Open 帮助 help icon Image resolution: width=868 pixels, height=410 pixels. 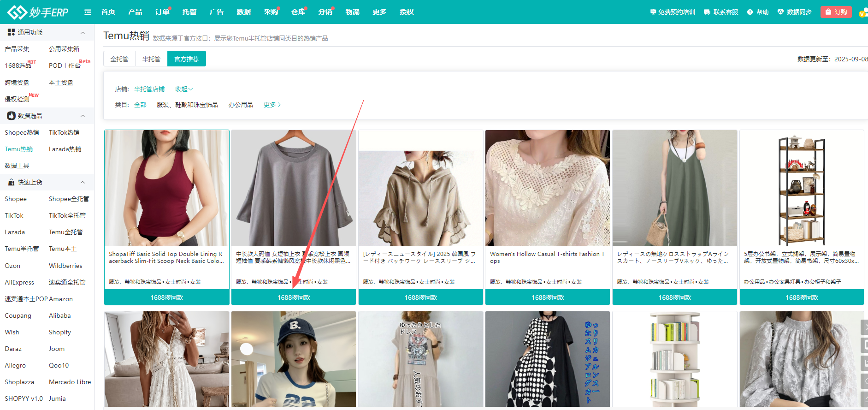[750, 12]
